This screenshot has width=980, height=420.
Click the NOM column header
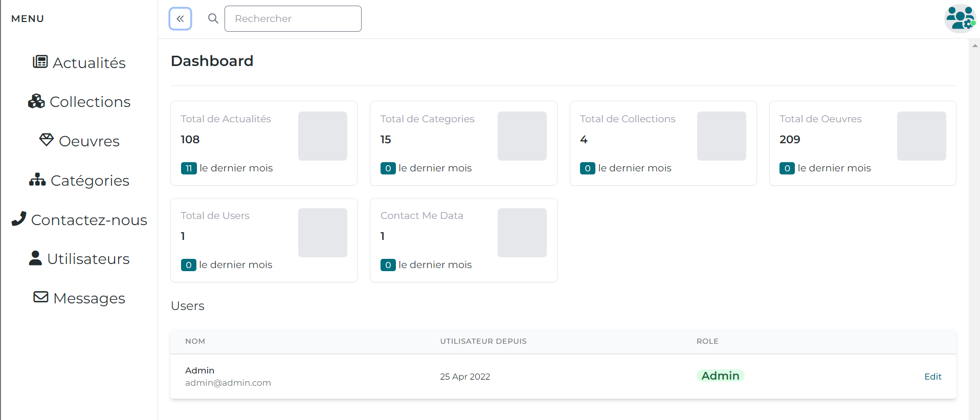point(195,341)
